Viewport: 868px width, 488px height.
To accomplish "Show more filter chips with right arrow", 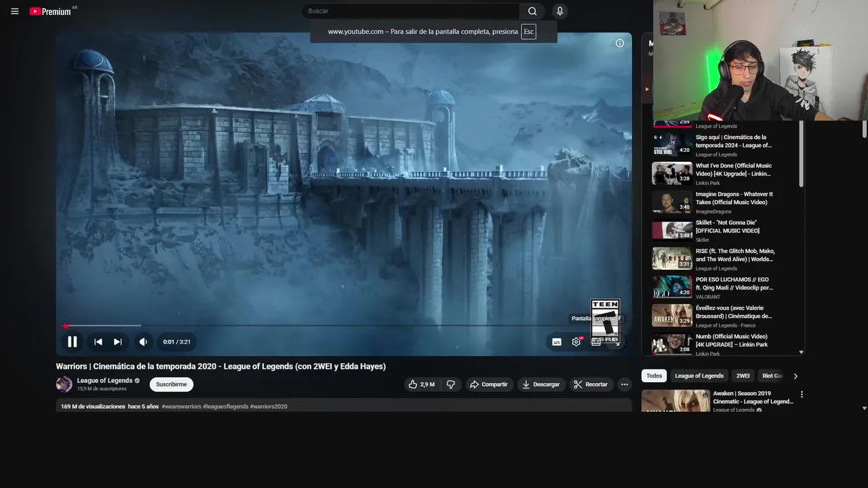I will pos(795,375).
